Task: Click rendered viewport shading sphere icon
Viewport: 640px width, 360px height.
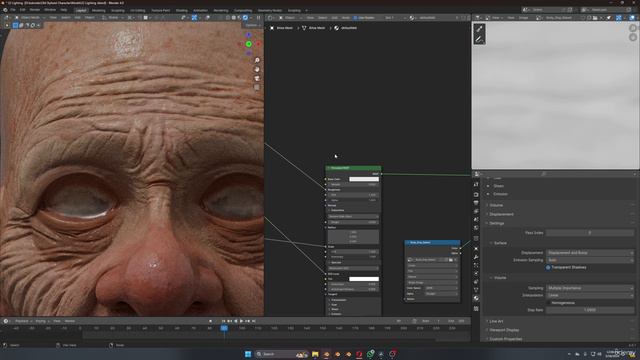Action: (245, 18)
